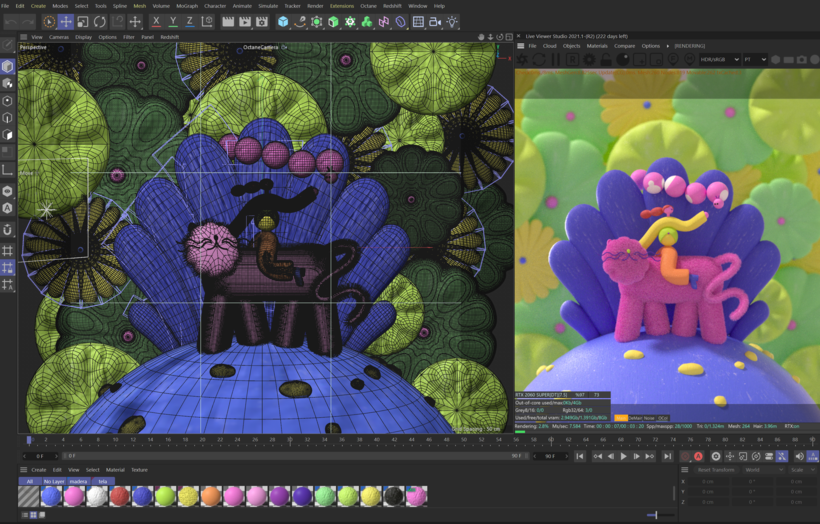Open the viewport Cameras menu

[x=59, y=37]
